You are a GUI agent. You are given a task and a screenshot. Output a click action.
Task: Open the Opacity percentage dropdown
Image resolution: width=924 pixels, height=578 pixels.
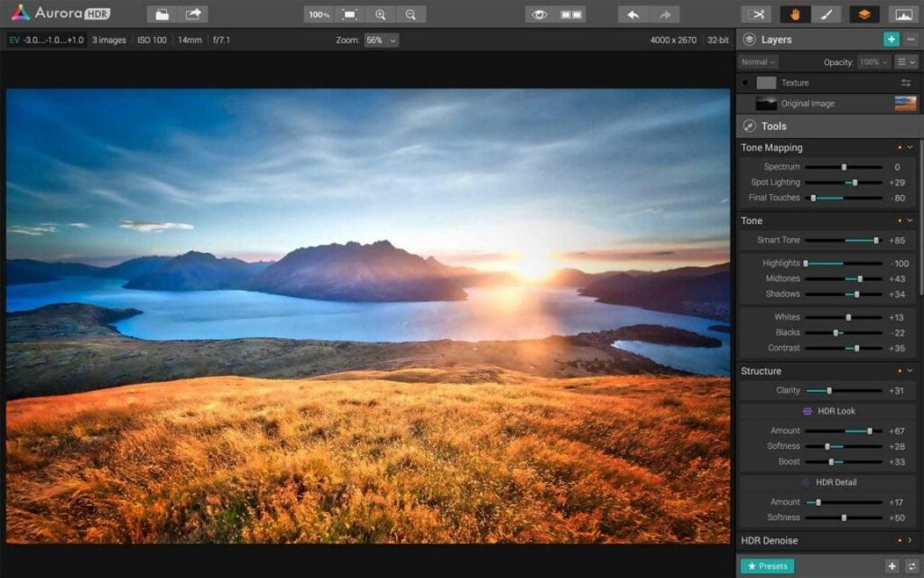pos(875,61)
